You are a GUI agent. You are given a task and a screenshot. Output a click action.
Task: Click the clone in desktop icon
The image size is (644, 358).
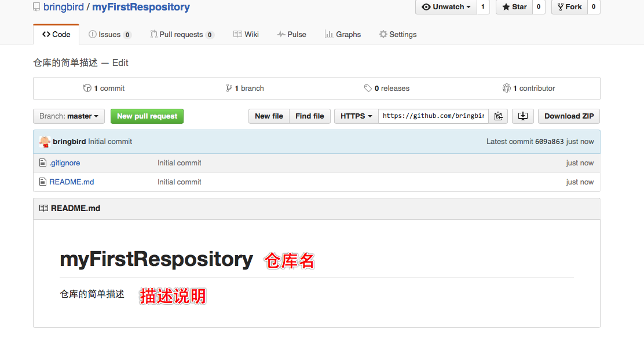[x=523, y=116]
